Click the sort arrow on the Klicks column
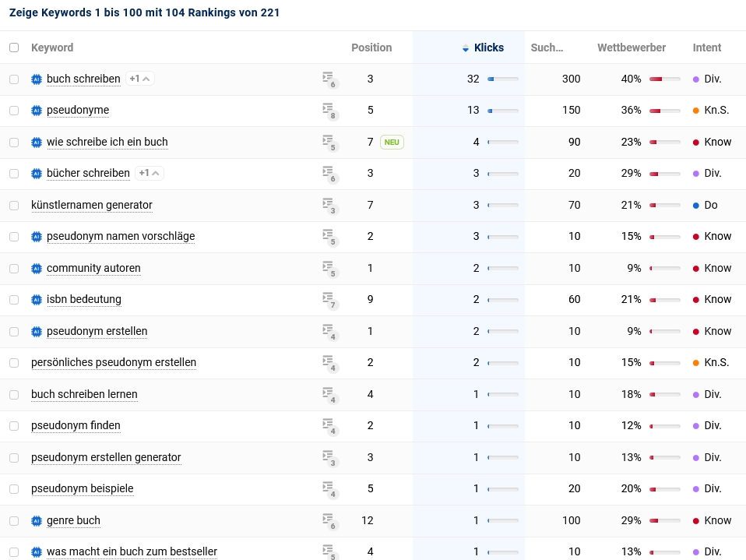The height and width of the screenshot is (560, 746). [466, 48]
